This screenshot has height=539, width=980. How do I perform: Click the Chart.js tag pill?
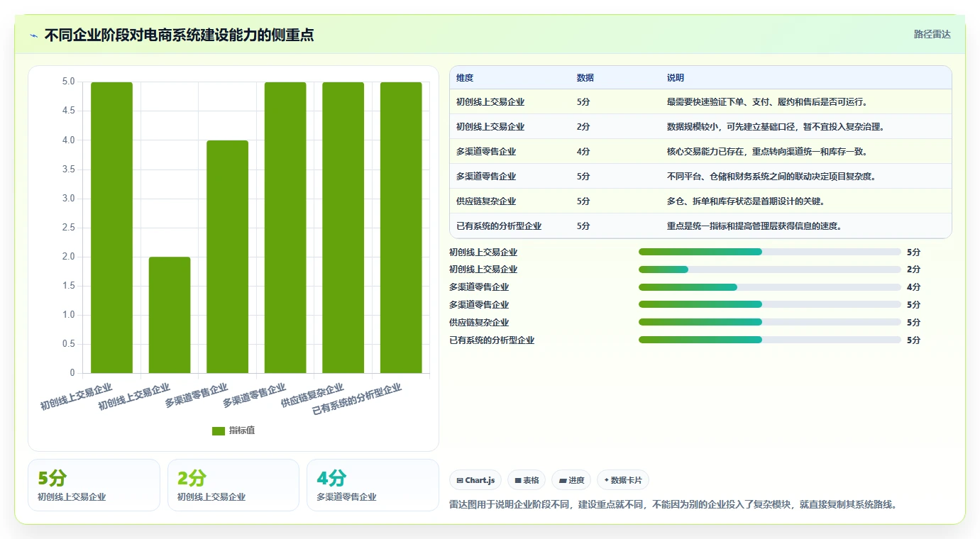click(x=475, y=480)
